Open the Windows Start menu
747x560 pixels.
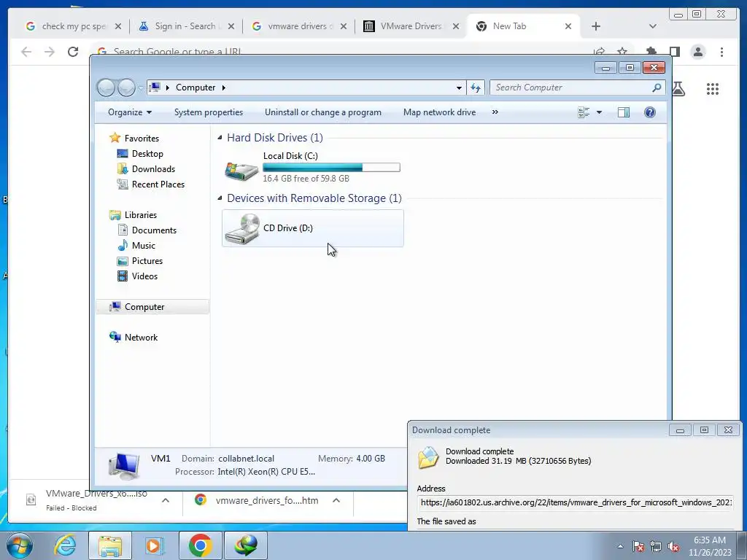20,545
